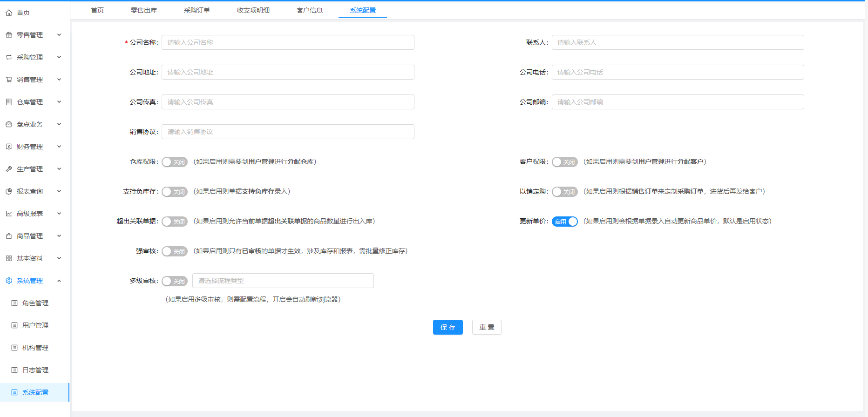
Task: Click the 销售协议 input field
Action: pyautogui.click(x=288, y=132)
